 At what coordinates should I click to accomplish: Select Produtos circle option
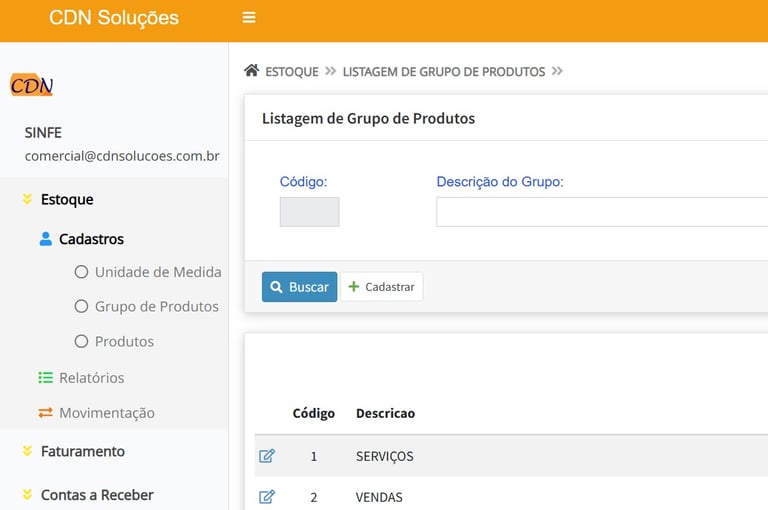pyautogui.click(x=82, y=342)
